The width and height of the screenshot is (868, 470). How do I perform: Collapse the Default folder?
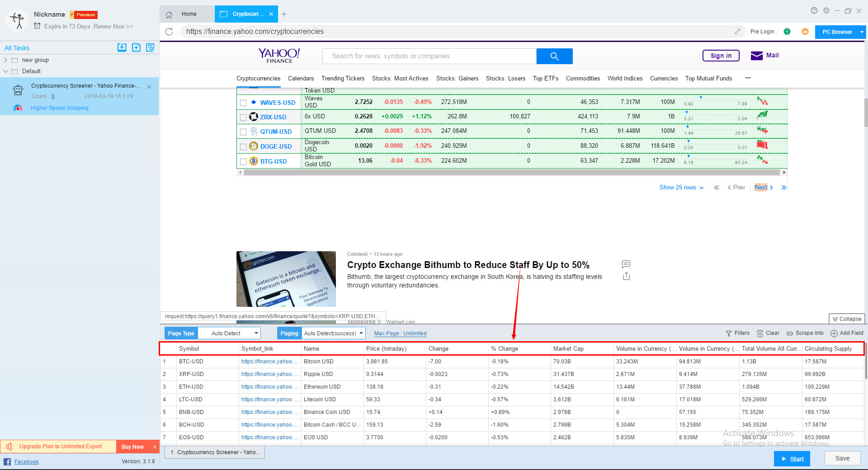point(5,71)
